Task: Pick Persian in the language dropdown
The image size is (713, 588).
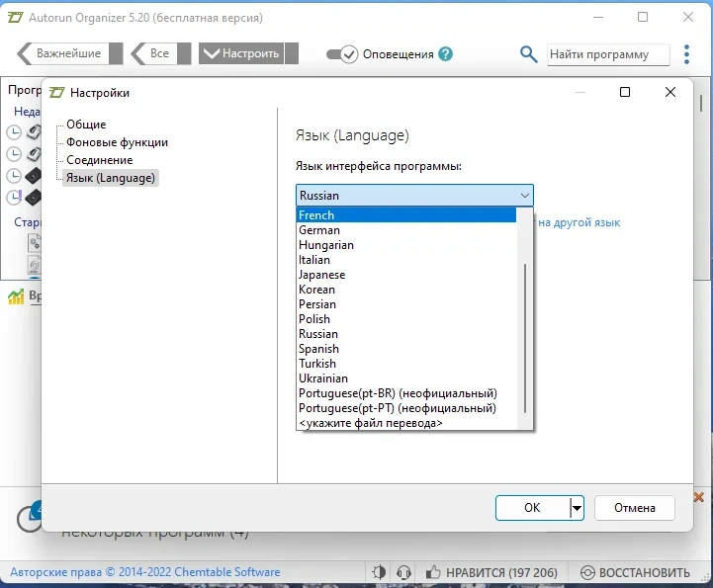Action: (406, 304)
